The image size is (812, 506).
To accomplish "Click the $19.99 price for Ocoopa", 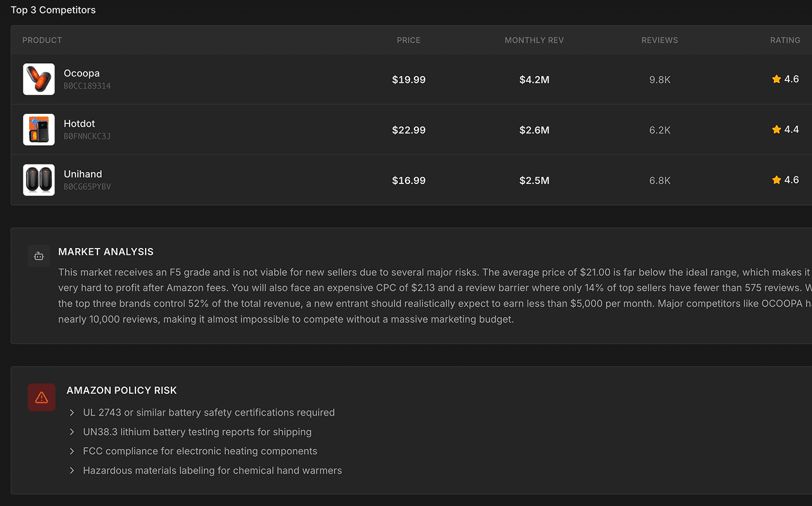I will tap(409, 80).
